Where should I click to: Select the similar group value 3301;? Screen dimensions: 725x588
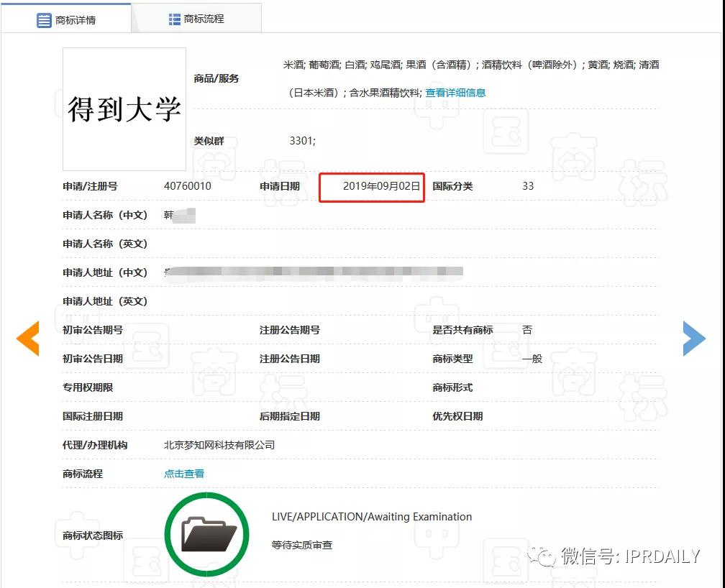coord(302,140)
